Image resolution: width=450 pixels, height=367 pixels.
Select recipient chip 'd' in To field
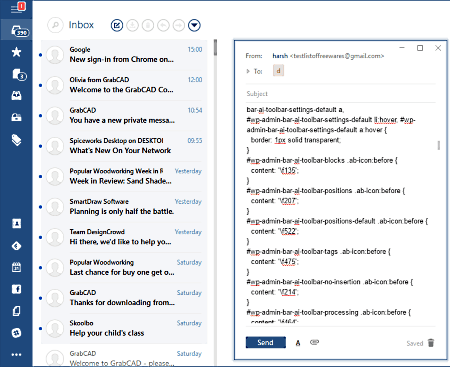point(278,71)
